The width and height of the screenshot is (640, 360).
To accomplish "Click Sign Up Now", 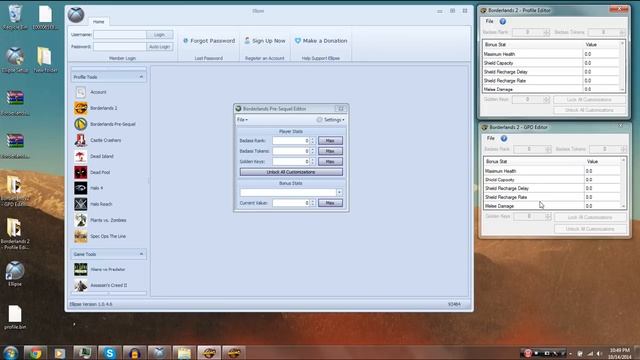I will [x=264, y=41].
